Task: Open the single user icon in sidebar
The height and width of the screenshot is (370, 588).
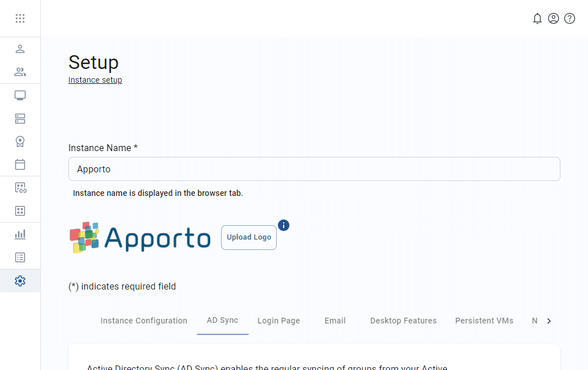Action: [20, 49]
